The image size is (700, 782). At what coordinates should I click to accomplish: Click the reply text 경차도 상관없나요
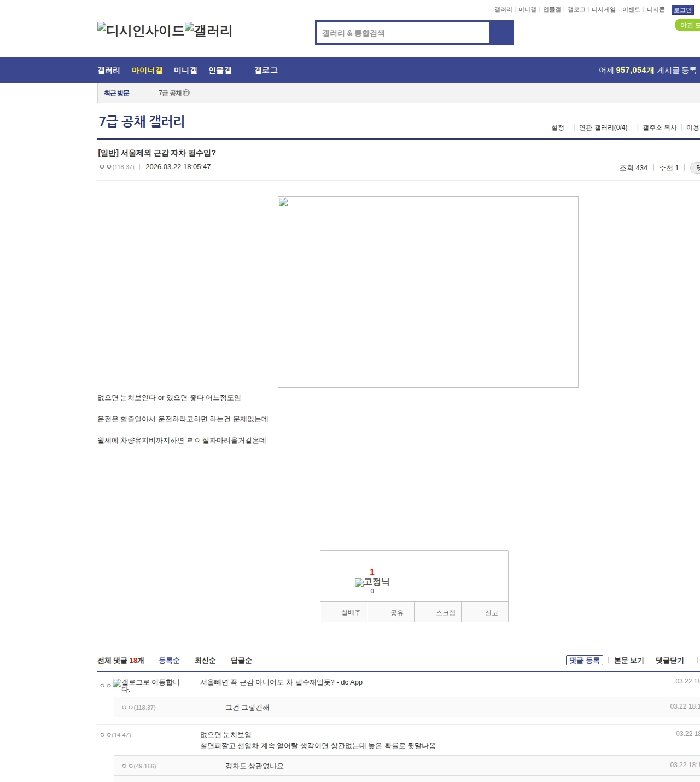pyautogui.click(x=254, y=766)
